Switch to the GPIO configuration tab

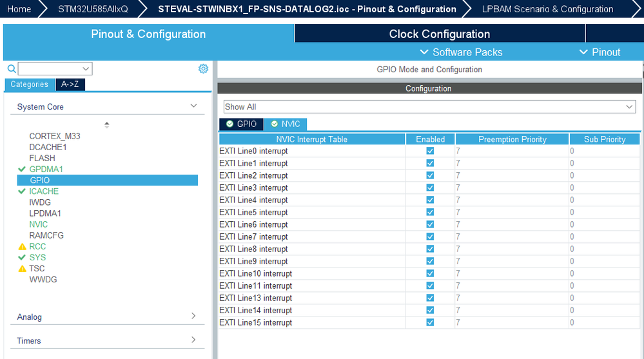tap(242, 124)
